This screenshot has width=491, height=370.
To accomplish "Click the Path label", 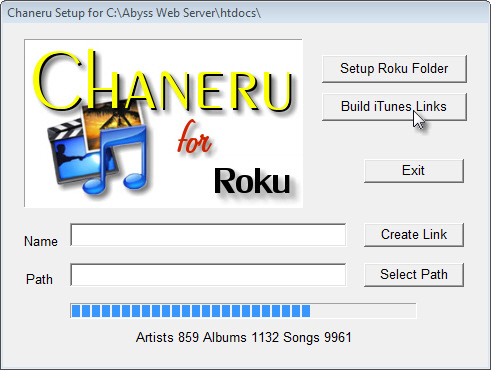I will click(x=39, y=279).
